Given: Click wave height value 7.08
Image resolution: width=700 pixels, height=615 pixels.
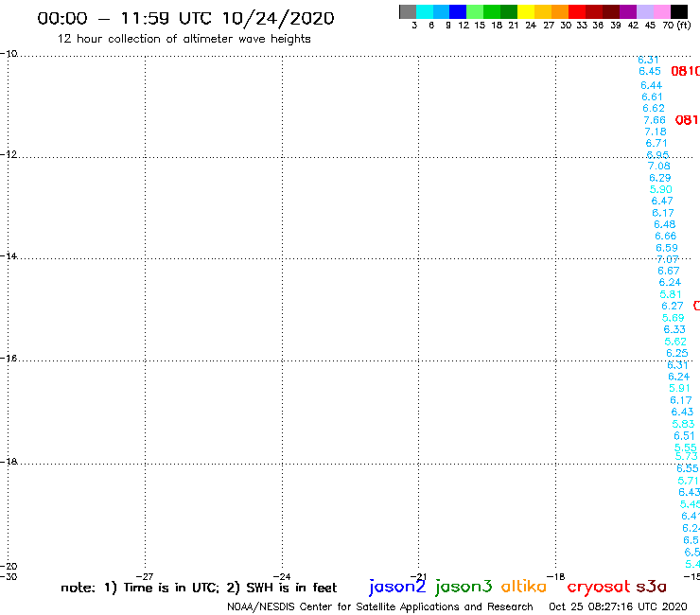Looking at the screenshot, I should pos(659,167).
